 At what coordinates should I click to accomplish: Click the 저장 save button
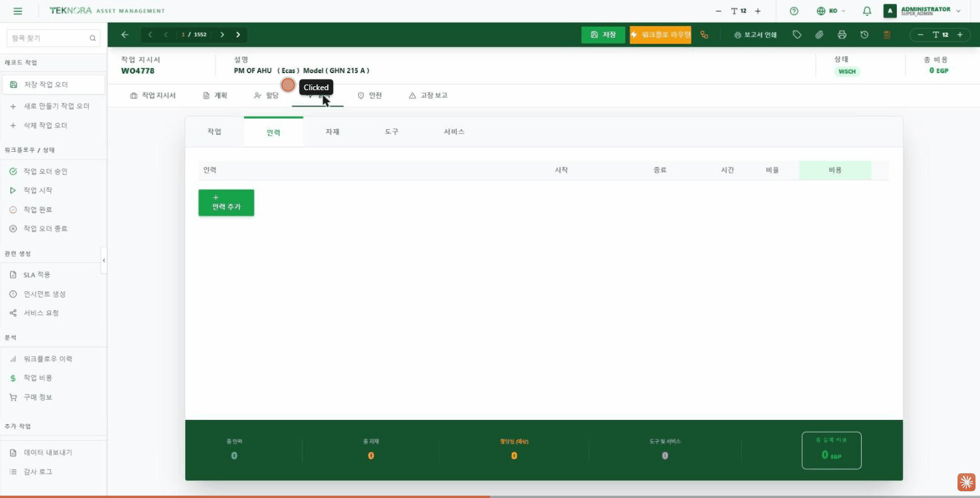(x=603, y=35)
